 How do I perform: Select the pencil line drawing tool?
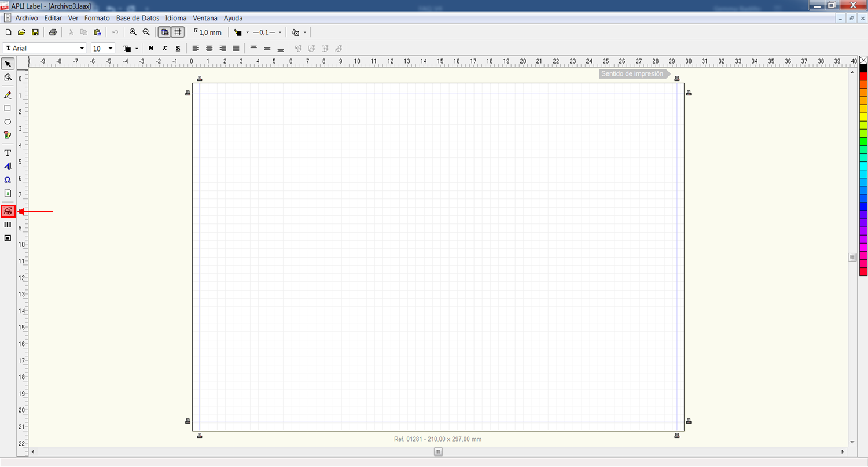click(8, 95)
